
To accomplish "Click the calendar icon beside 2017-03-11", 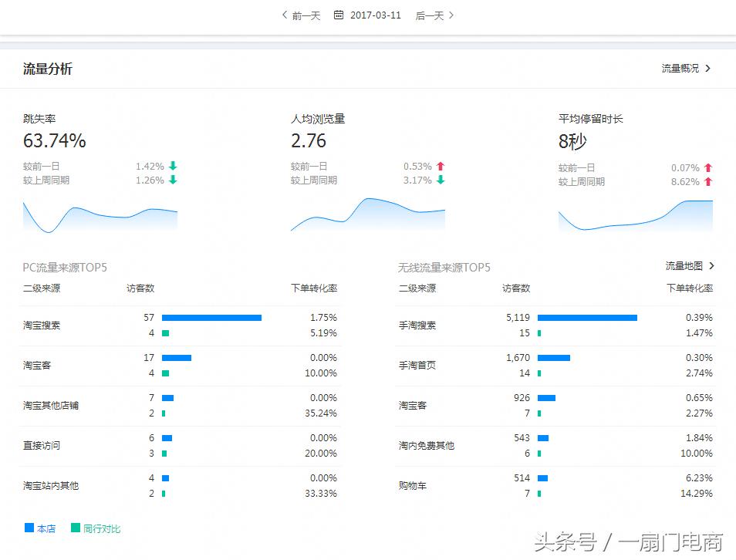I will (337, 15).
